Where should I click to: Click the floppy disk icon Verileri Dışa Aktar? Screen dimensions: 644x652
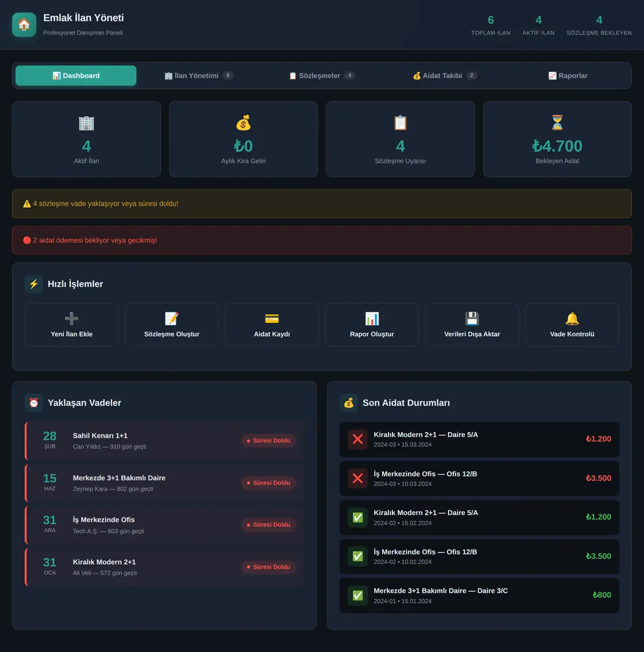tap(472, 318)
